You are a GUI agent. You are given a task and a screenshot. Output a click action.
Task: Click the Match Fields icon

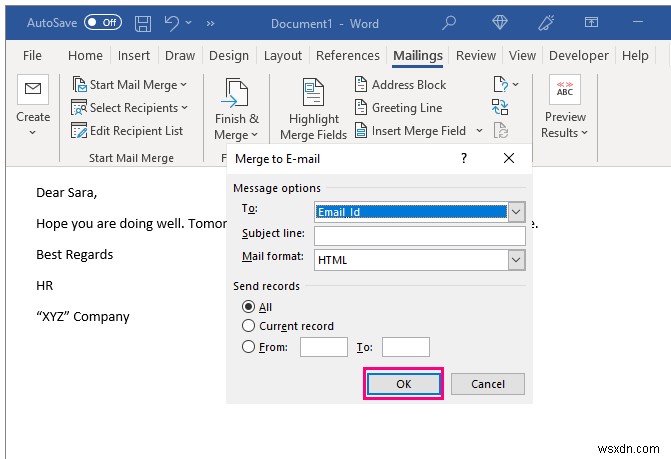(500, 107)
